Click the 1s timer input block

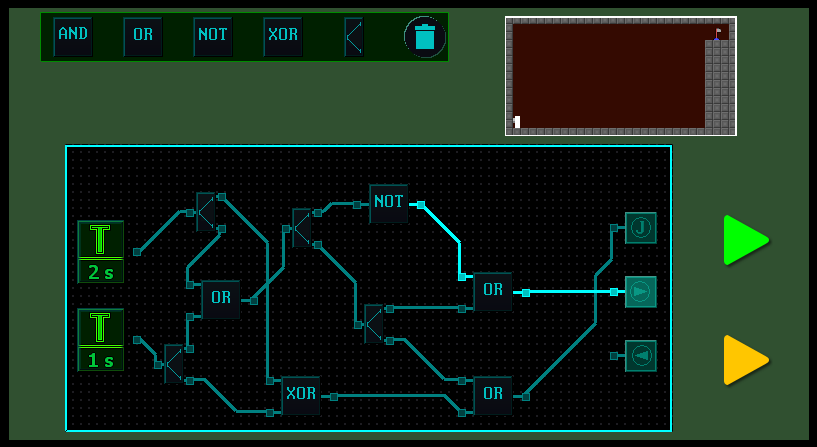(101, 340)
